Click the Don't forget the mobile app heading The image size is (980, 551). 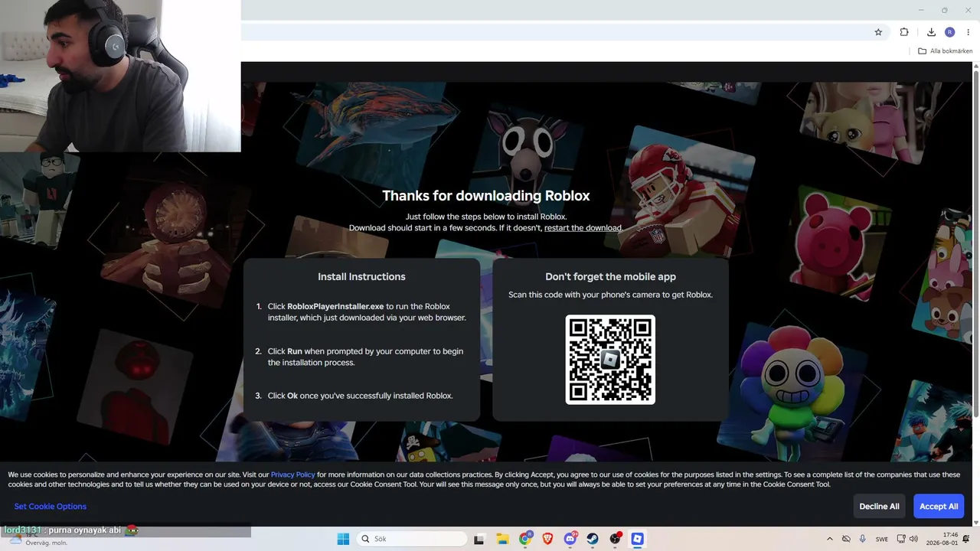(x=610, y=277)
